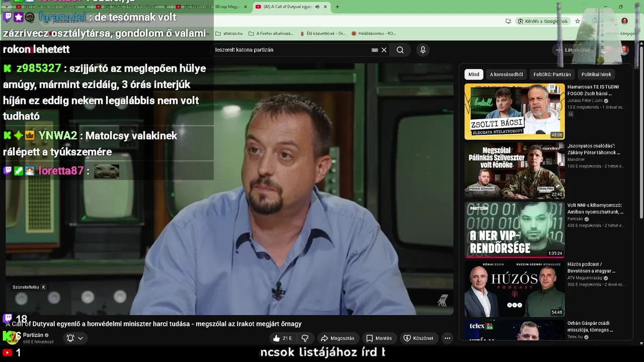Click the 'Köszönet' thanks button
Screen dimensions: 644x362
pos(418,338)
